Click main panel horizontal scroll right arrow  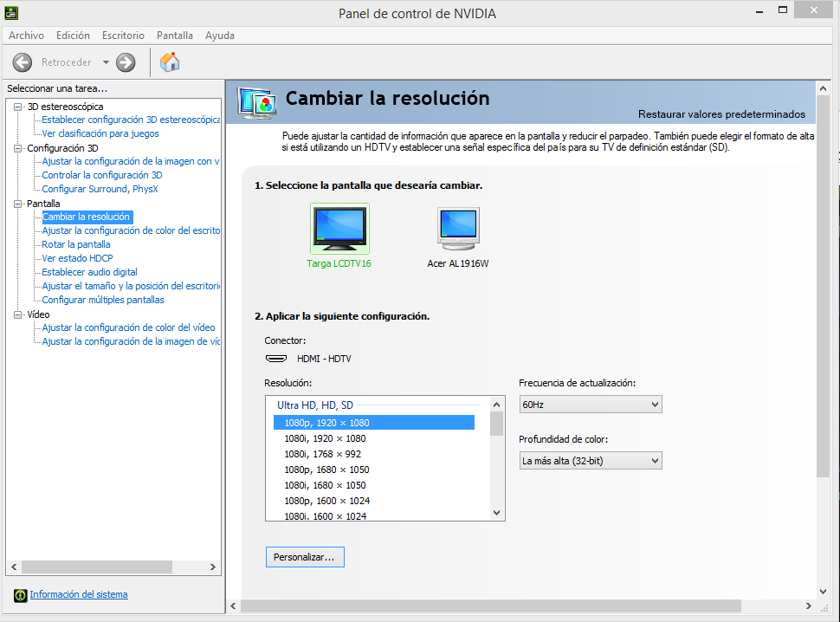(x=809, y=606)
